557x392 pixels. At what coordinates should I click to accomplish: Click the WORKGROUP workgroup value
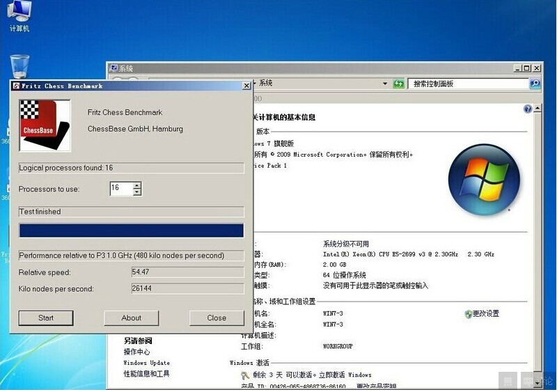(x=338, y=347)
